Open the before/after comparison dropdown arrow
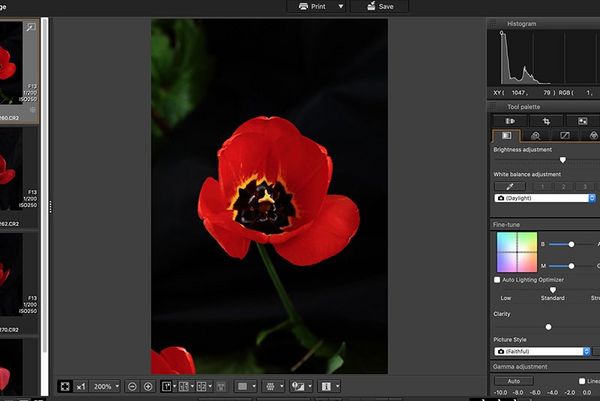The height and width of the screenshot is (401, 600). [192, 386]
